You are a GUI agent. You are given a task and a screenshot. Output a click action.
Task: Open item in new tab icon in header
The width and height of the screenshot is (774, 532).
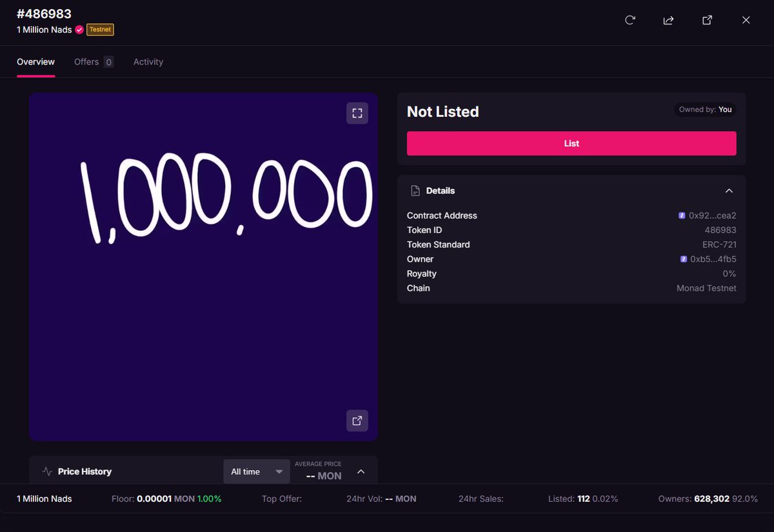pos(707,20)
